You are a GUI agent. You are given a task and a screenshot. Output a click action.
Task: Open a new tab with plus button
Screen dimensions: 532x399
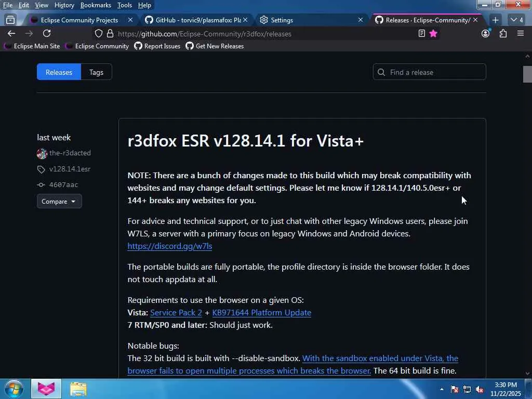495,20
